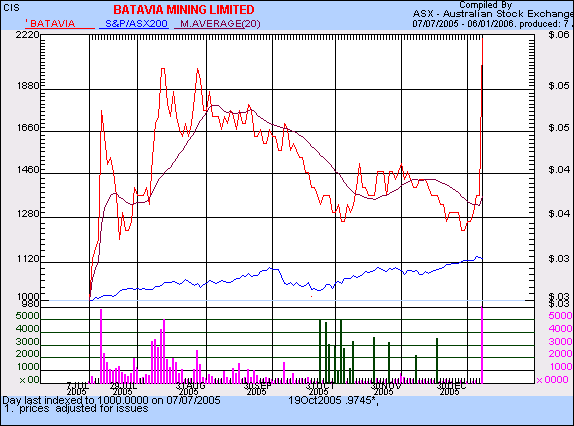Screen dimensions: 574x426
Task: Click the 30 SEP 2005 date label
Action: [x=257, y=389]
